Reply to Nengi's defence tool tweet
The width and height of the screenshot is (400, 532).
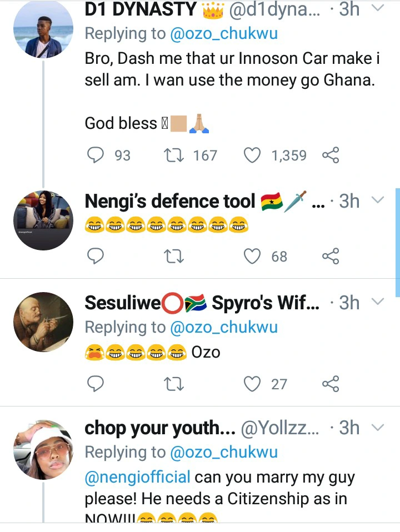(96, 256)
